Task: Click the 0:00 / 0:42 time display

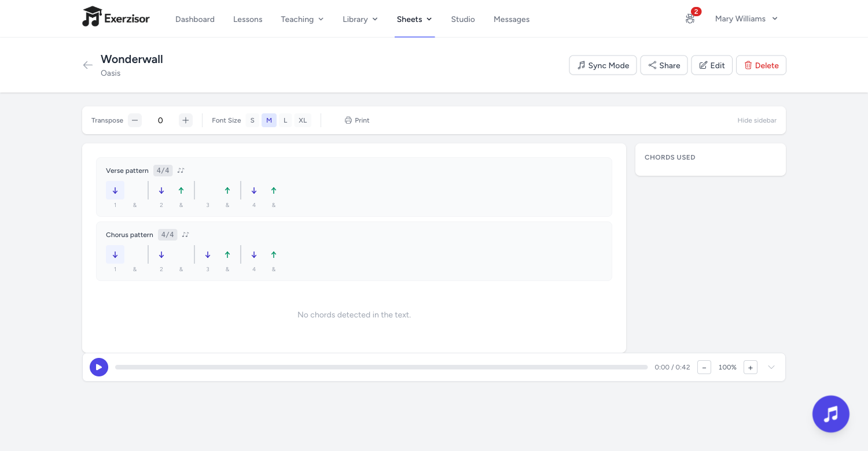Action: pos(672,367)
